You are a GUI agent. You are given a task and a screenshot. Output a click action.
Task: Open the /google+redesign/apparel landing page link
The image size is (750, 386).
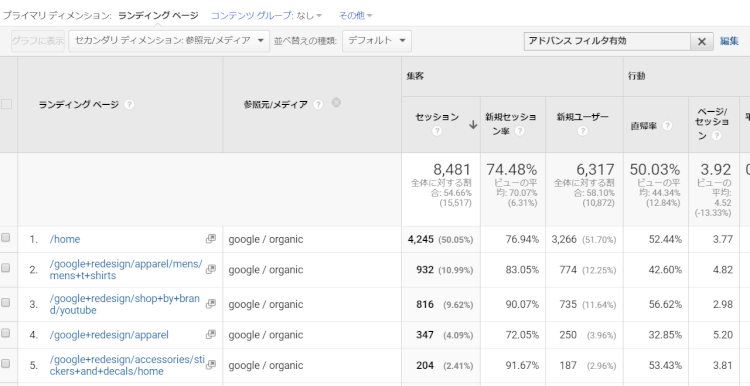109,335
